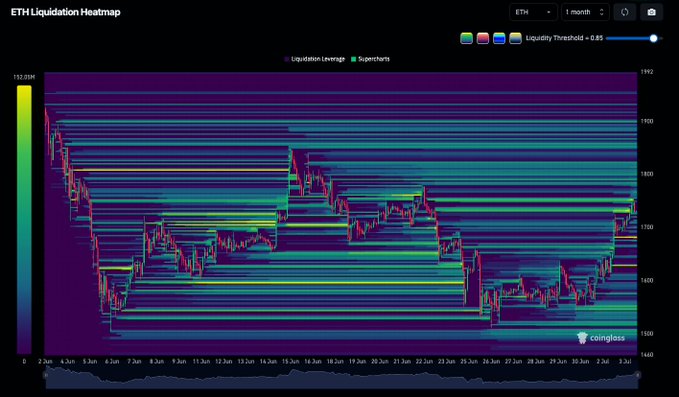
Task: Click the left handle of the range navigator
Action: point(45,375)
